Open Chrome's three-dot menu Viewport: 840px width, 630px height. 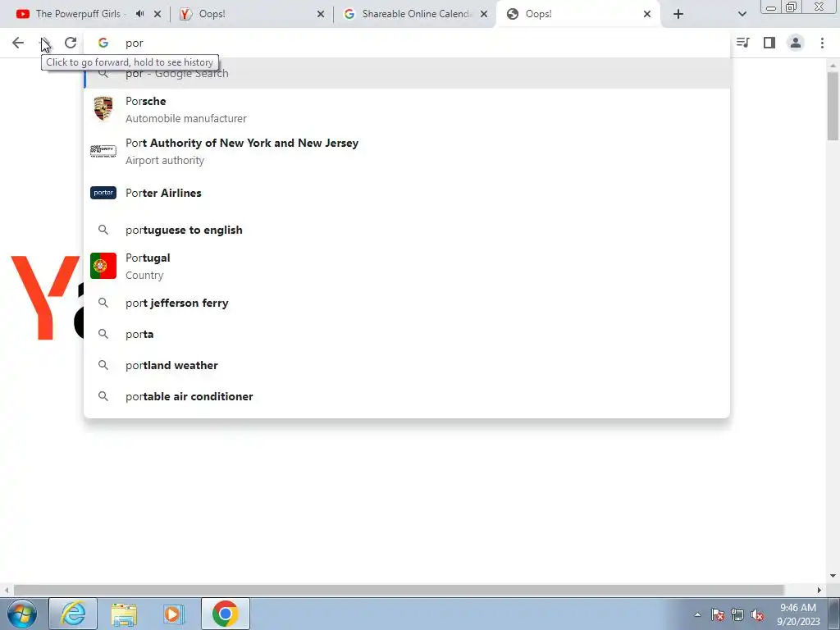pyautogui.click(x=822, y=43)
